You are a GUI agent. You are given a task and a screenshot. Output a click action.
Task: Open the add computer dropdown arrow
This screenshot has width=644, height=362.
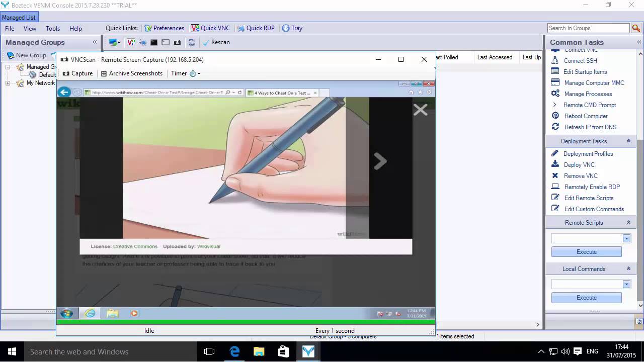click(x=119, y=43)
